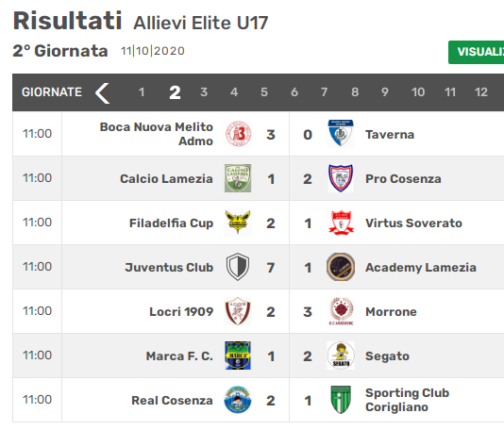This screenshot has width=504, height=430.
Task: Open the Marca F. C. team crest
Action: pos(238,356)
